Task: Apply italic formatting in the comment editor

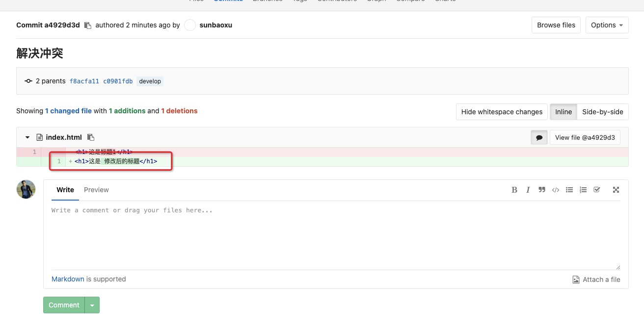Action: [528, 190]
